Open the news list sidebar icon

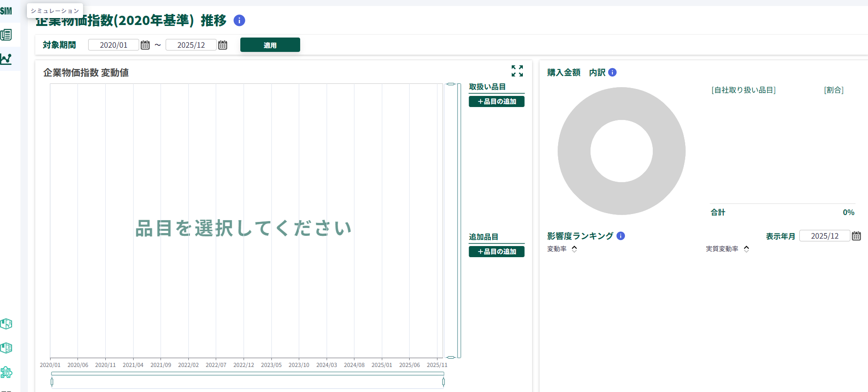pos(6,35)
